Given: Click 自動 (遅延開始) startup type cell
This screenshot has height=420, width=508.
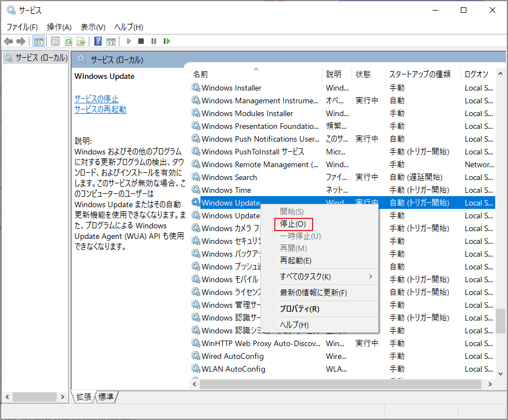Looking at the screenshot, I should tap(416, 177).
